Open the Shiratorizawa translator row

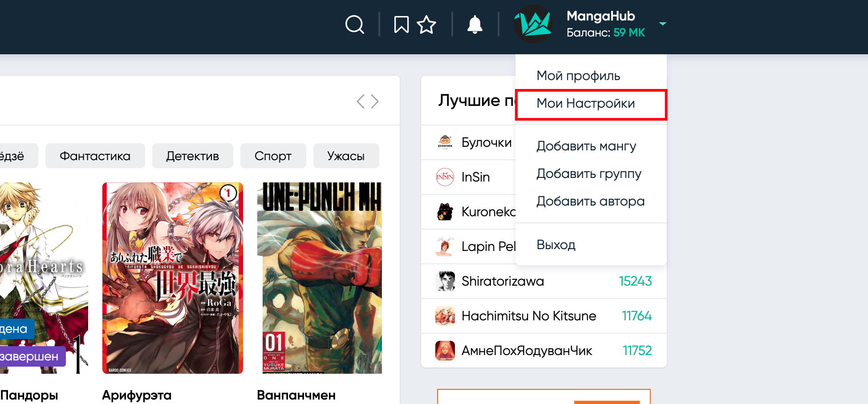(x=544, y=281)
